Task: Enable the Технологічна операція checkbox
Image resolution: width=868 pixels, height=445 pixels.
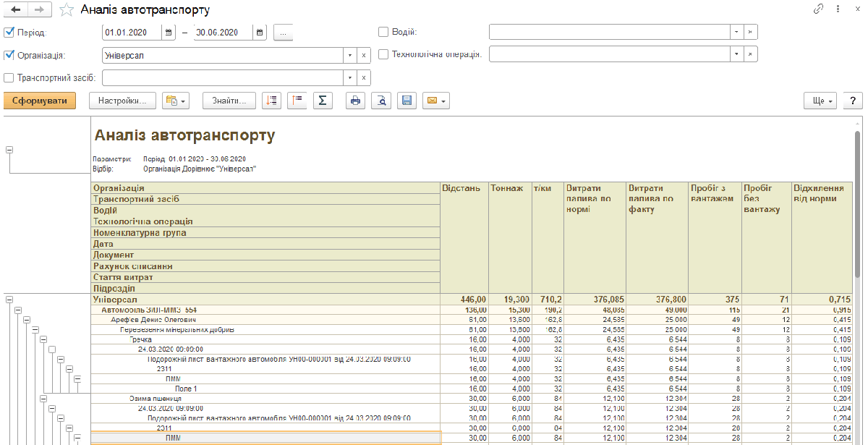Action: 383,54
